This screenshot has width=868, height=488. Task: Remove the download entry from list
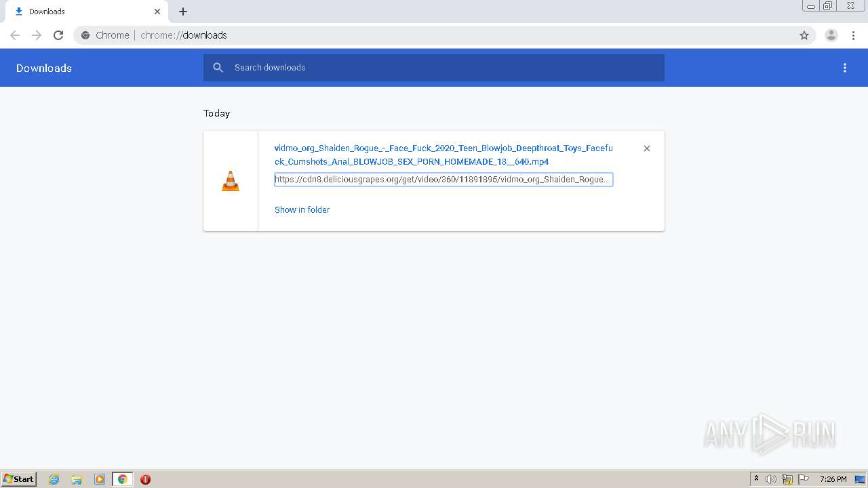[647, 148]
